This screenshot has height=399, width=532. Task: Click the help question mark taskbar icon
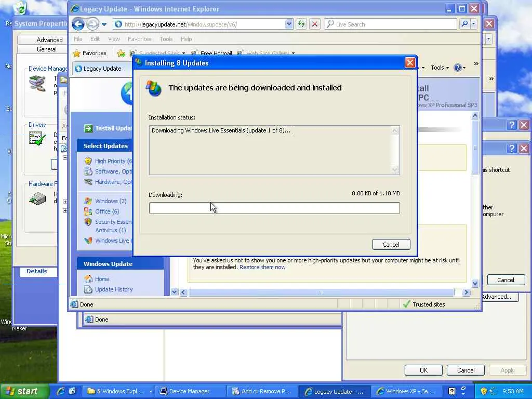click(451, 391)
